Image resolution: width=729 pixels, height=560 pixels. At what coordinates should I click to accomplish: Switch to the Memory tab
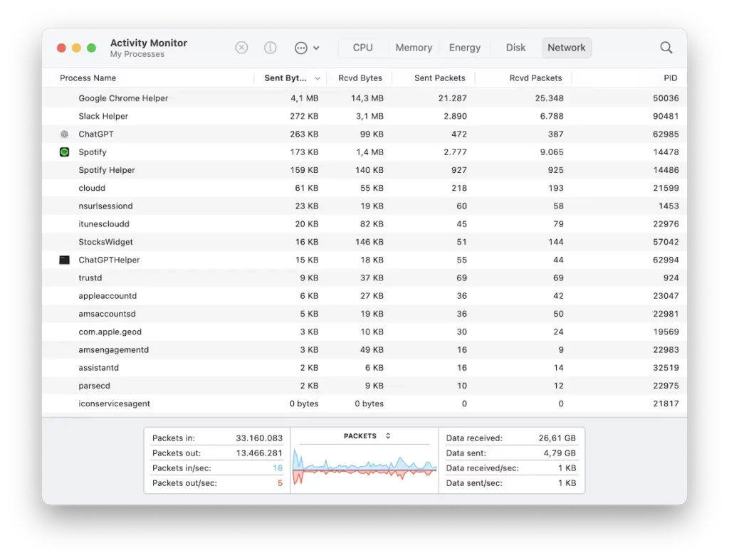tap(414, 48)
